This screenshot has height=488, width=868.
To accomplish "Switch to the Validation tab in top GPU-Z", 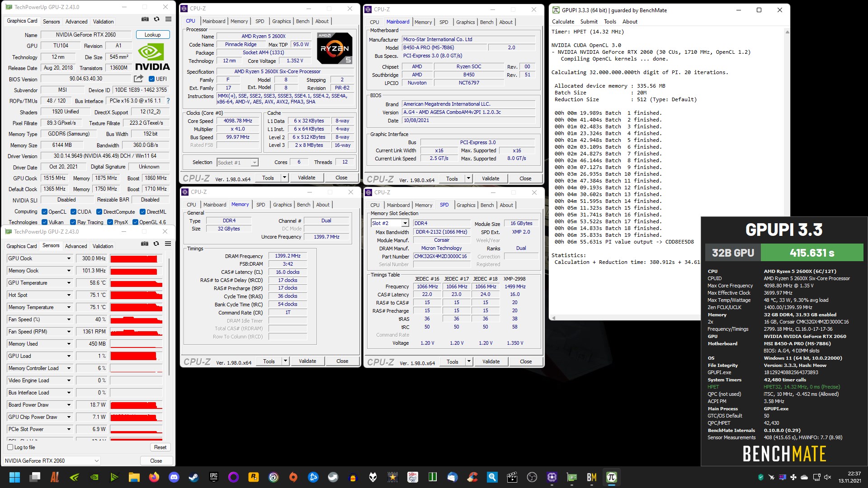I will point(103,21).
